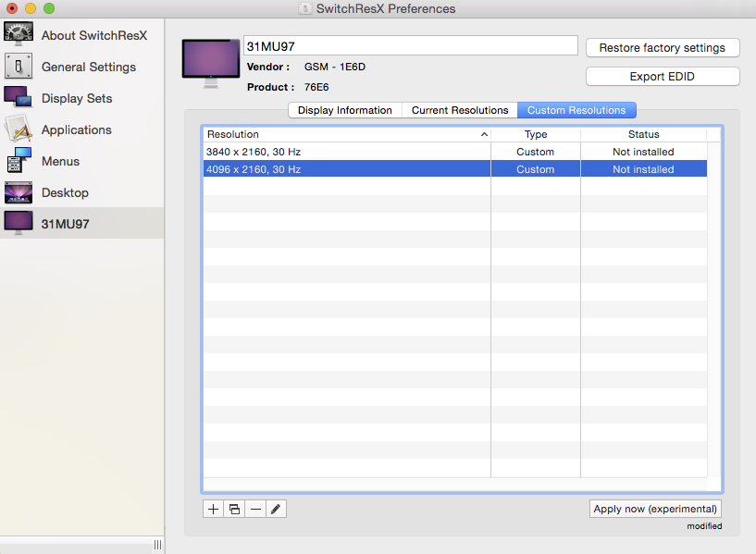Open Display Sets label in sidebar

tap(77, 98)
